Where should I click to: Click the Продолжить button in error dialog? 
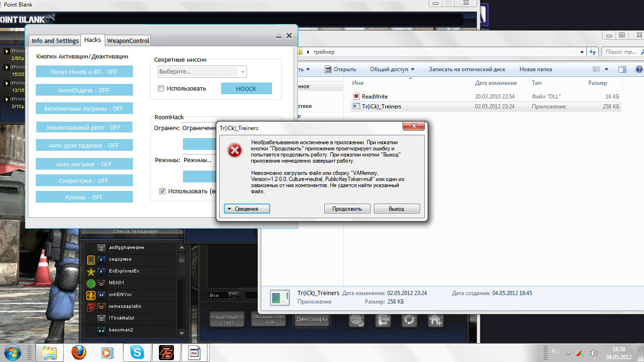[x=347, y=208]
